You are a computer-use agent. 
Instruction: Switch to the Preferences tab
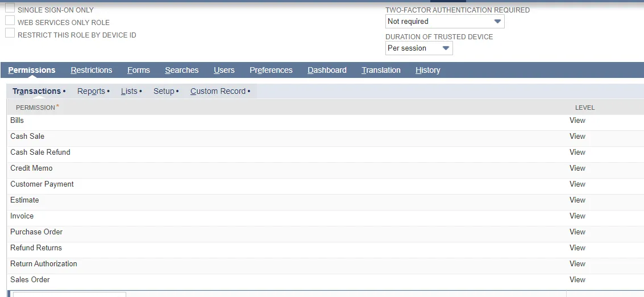pyautogui.click(x=271, y=71)
